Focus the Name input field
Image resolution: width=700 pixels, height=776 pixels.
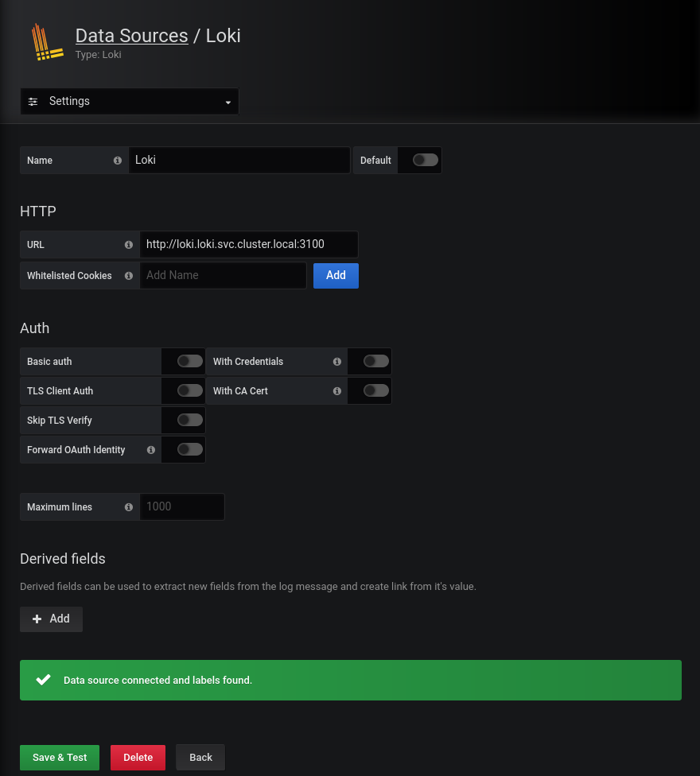click(x=239, y=161)
